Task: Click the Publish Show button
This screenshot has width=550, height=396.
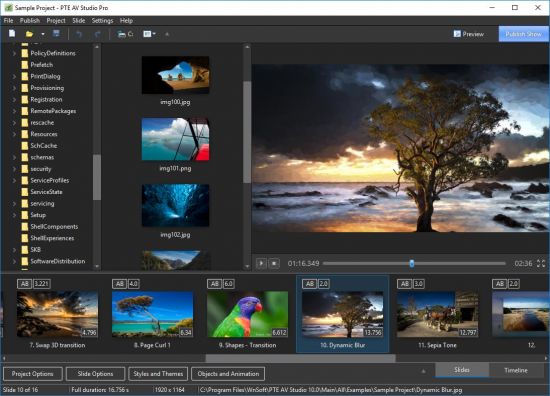Action: point(523,34)
